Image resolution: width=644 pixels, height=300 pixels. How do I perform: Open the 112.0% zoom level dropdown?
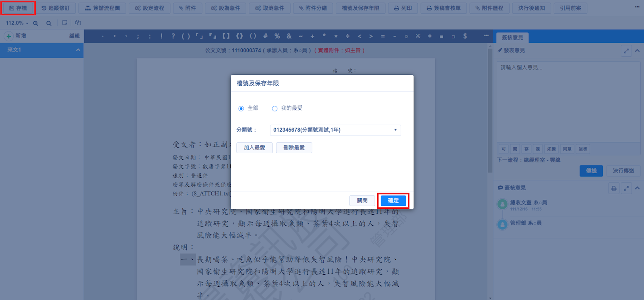[x=17, y=23]
